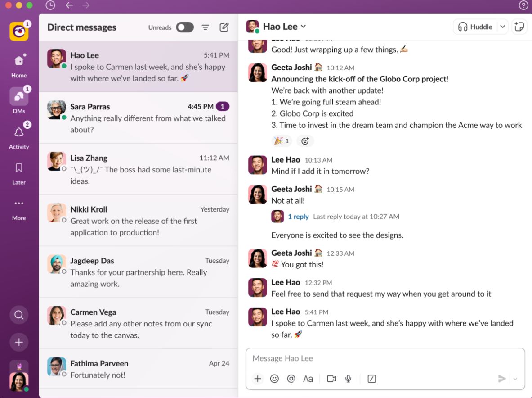Viewport: 532px width, 398px height.
Task: Open the canvas icon in header
Action: pyautogui.click(x=519, y=27)
